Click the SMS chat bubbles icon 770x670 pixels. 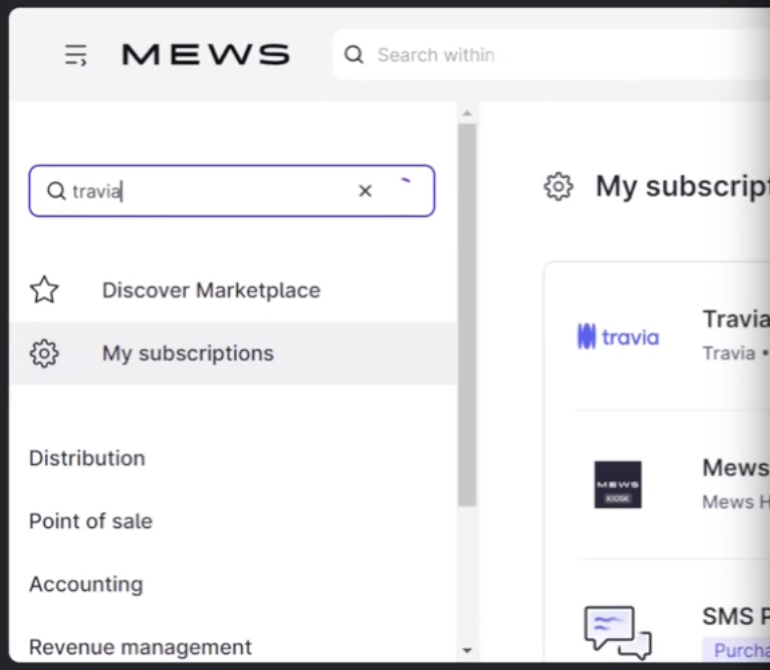pos(618,632)
